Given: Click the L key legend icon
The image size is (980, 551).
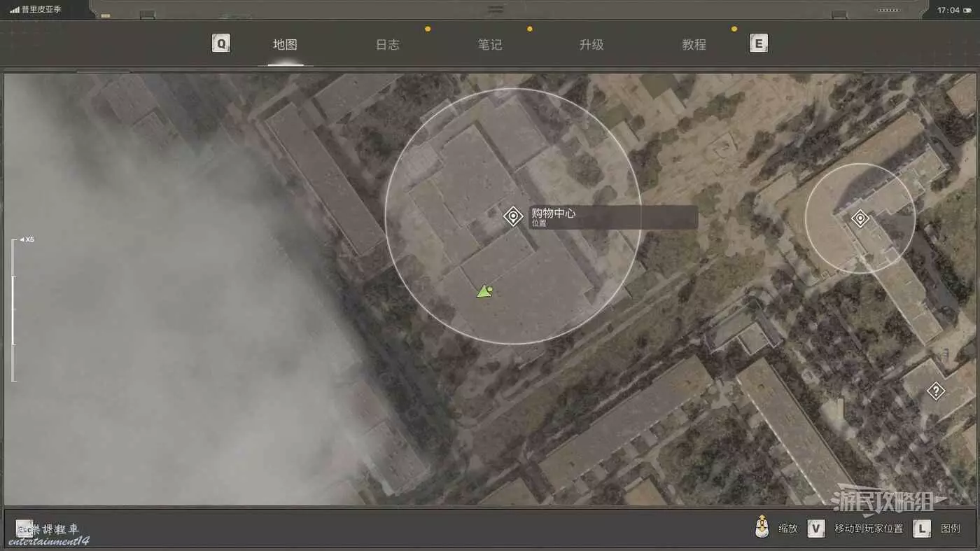Looking at the screenshot, I should point(922,529).
